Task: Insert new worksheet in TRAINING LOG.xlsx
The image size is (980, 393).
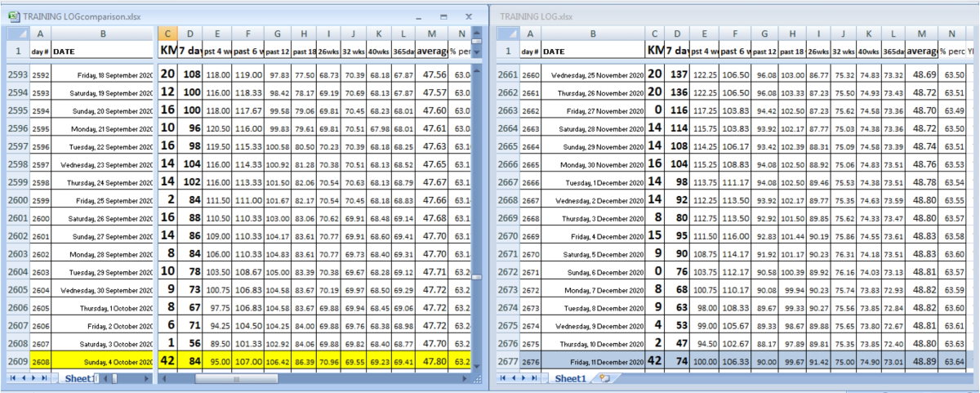Action: point(604,378)
